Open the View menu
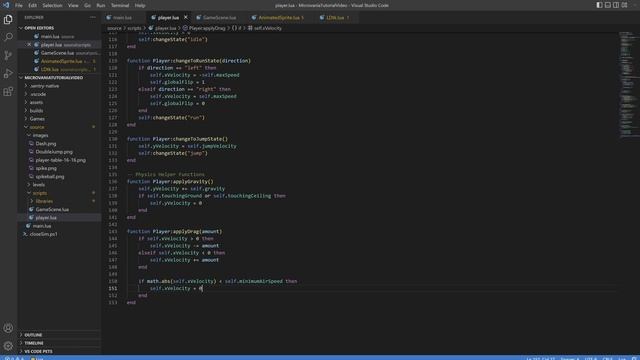Image resolution: width=640 pixels, height=360 pixels. click(73, 5)
